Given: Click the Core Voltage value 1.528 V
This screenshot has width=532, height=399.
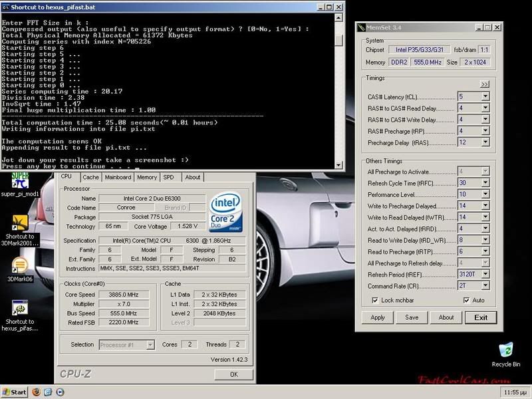Looking at the screenshot, I should (x=188, y=226).
